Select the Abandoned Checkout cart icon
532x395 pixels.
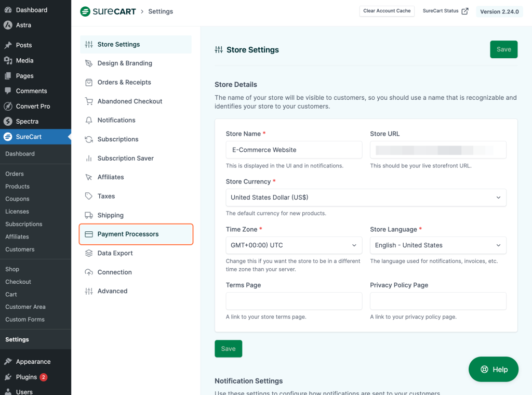point(89,101)
